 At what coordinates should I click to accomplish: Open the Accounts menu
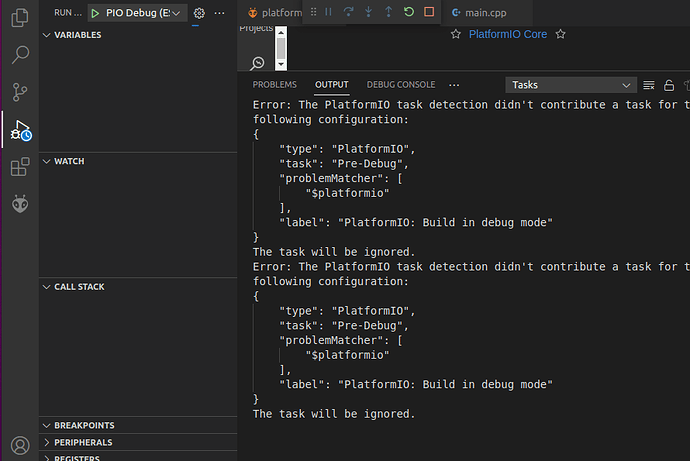[x=20, y=445]
